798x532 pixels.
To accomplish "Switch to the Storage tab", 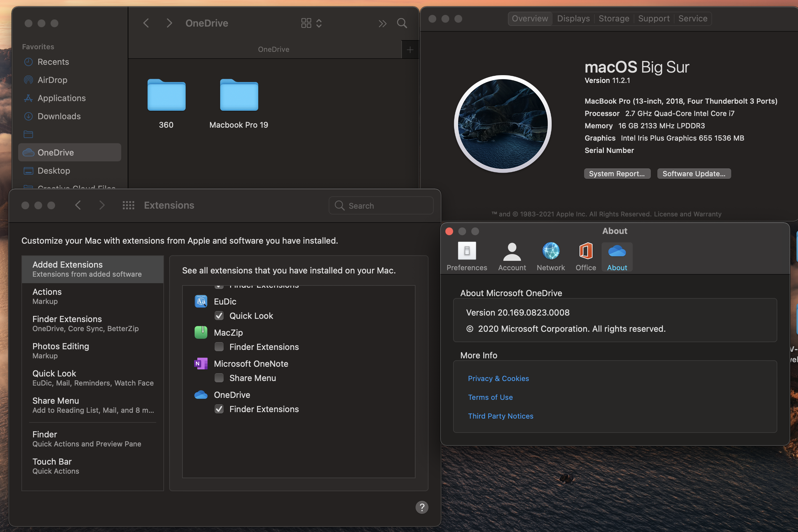I will point(613,19).
